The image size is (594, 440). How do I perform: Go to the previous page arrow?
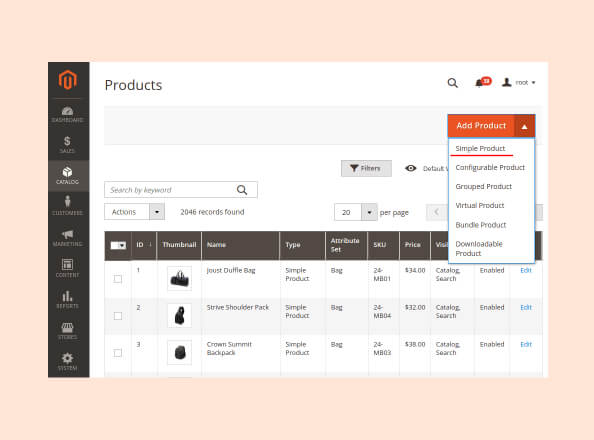436,212
